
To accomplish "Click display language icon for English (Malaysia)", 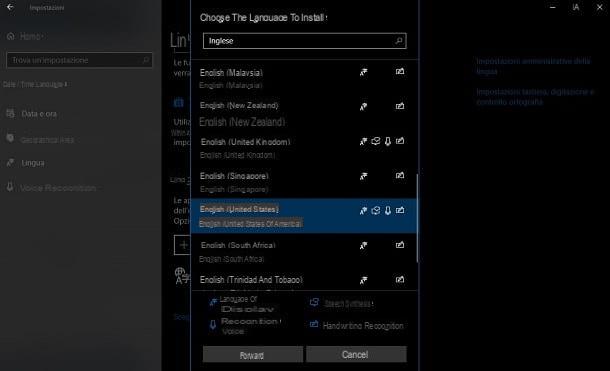I will click(363, 72).
